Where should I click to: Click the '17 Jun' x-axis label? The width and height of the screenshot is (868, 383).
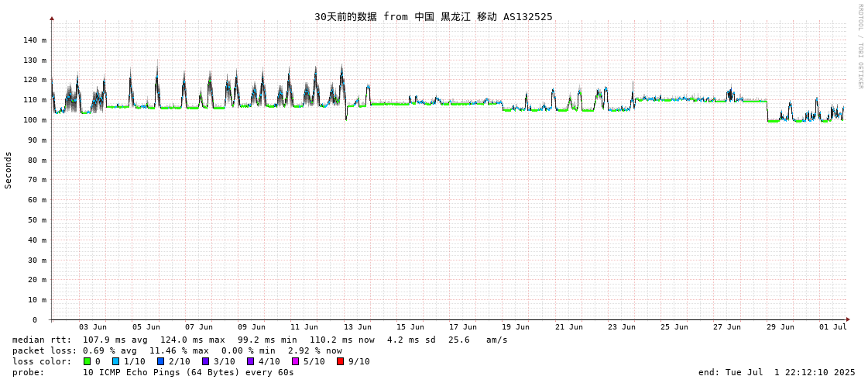pos(463,327)
